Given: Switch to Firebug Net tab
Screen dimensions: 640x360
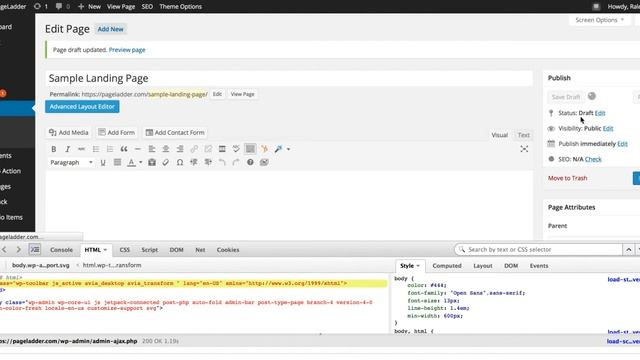Looking at the screenshot, I should (200, 250).
